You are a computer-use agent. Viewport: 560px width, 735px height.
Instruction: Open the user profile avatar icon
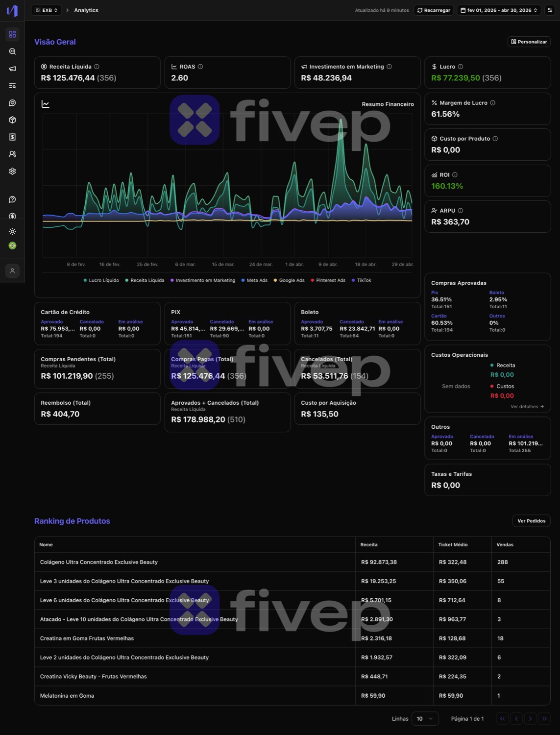(x=12, y=270)
